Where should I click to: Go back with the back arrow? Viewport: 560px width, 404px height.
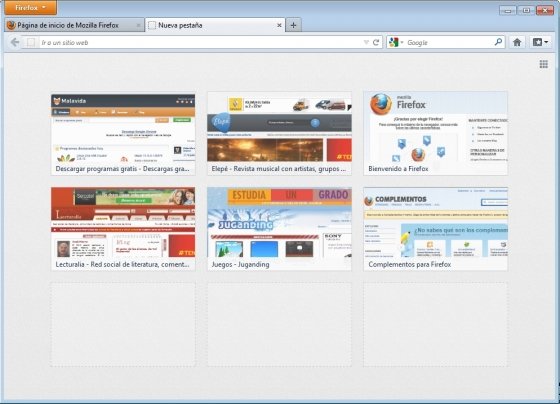coord(15,43)
